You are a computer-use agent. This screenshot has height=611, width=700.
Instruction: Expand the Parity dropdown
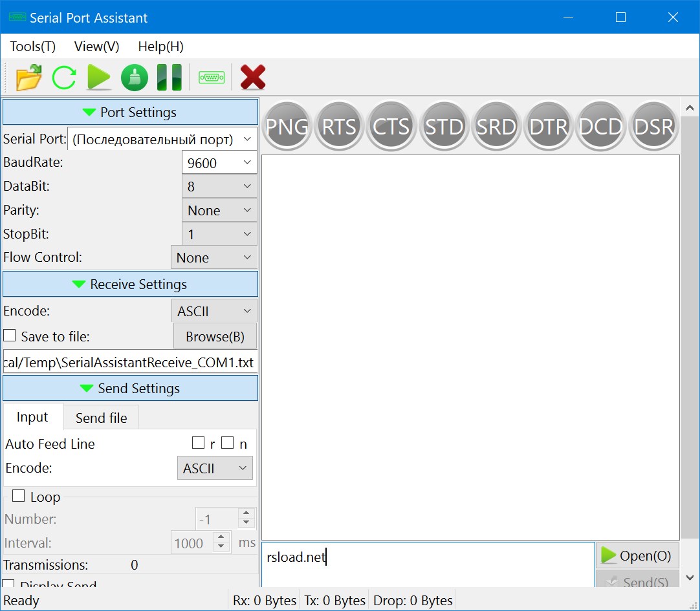219,210
